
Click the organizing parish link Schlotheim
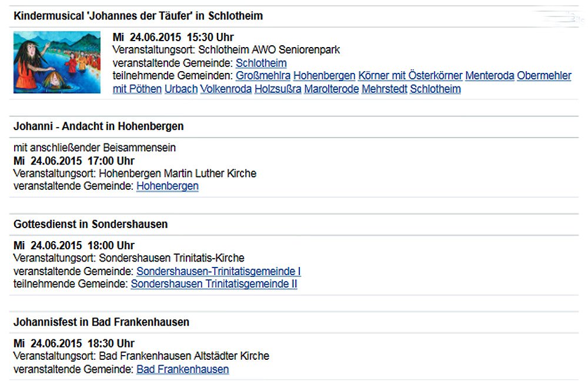[x=261, y=63]
